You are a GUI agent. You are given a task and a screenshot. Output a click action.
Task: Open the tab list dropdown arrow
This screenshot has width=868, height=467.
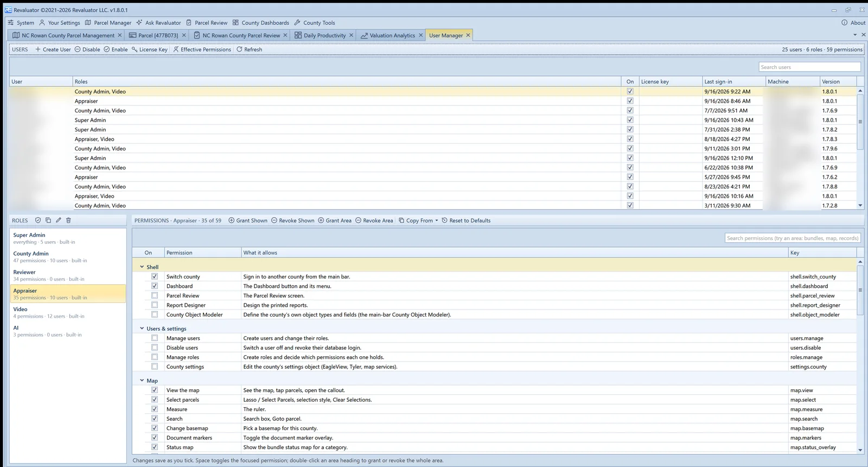click(x=855, y=35)
